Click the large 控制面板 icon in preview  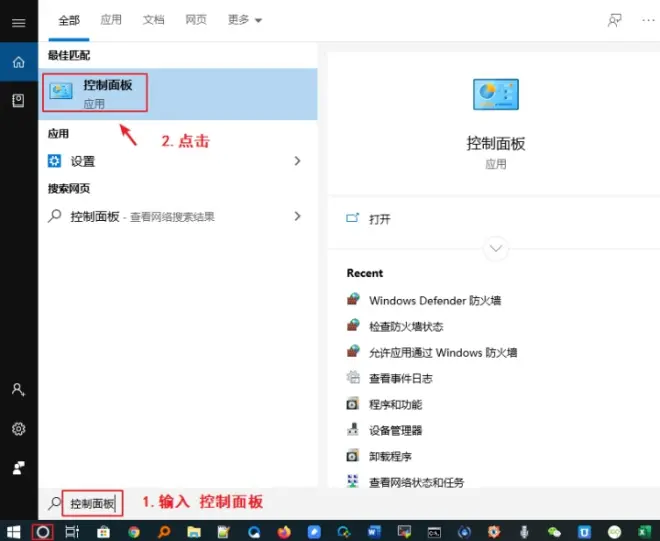tap(496, 94)
